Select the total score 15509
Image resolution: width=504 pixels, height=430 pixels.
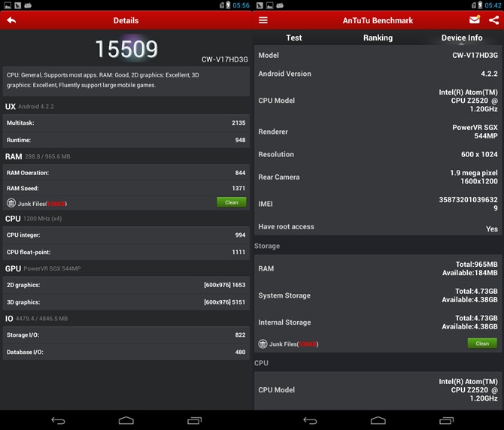point(126,49)
